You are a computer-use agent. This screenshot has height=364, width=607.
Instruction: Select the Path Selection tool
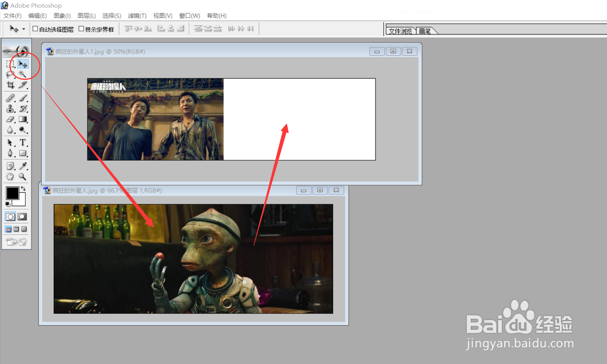(x=10, y=143)
